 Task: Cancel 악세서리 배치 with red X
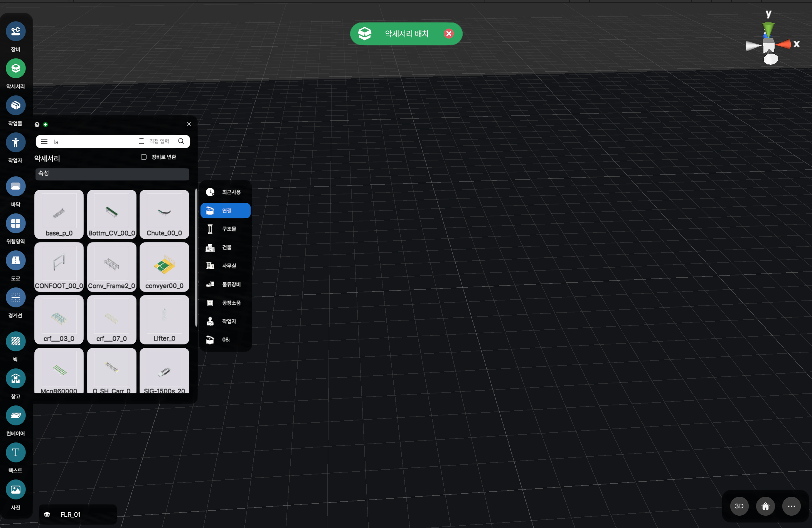(x=448, y=34)
